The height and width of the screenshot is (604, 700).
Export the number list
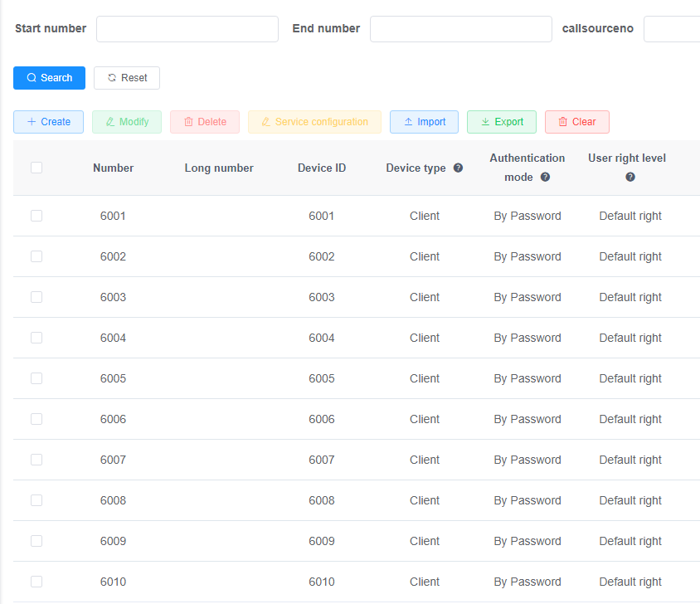point(502,122)
